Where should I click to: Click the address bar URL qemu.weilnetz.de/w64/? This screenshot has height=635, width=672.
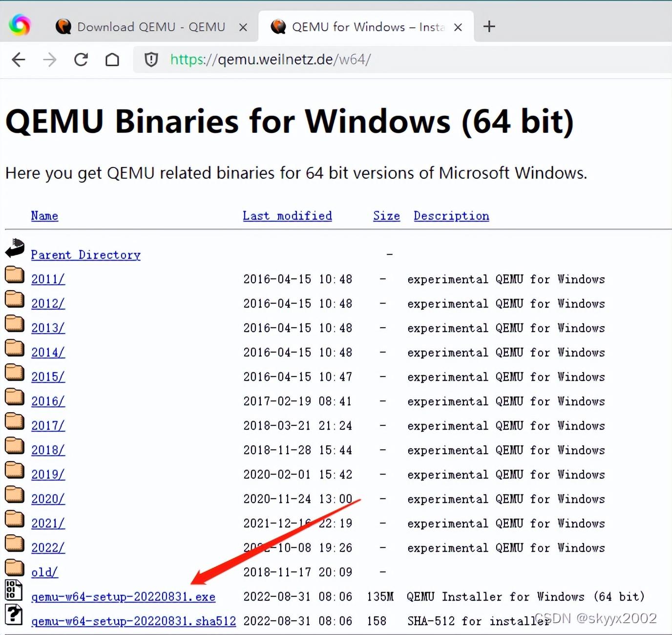[x=271, y=60]
